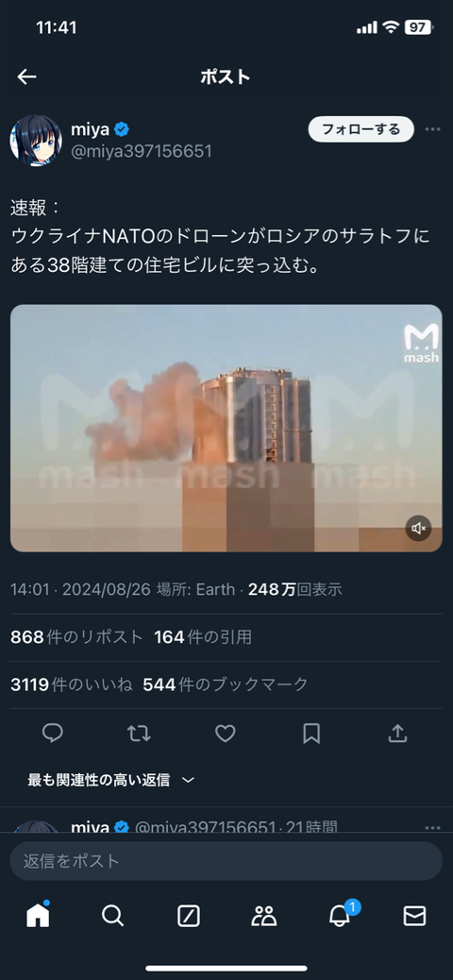Open the Communities people icon tab

pyautogui.click(x=263, y=916)
